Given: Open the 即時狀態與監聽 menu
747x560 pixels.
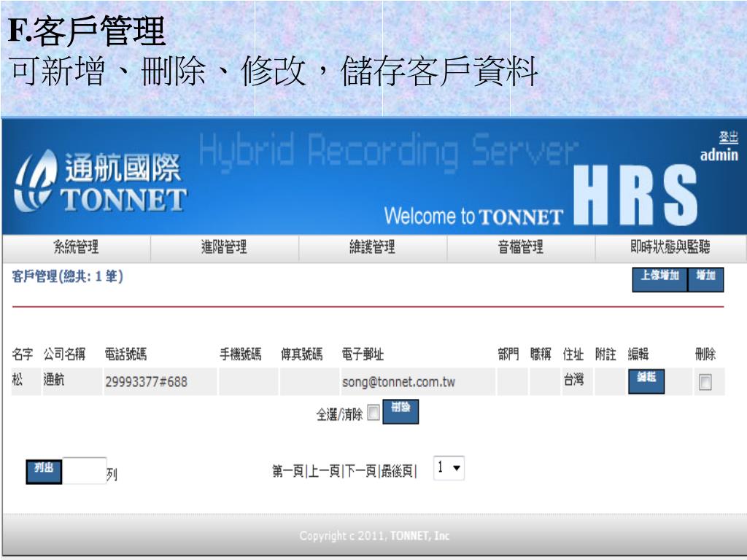Looking at the screenshot, I should coord(670,247).
